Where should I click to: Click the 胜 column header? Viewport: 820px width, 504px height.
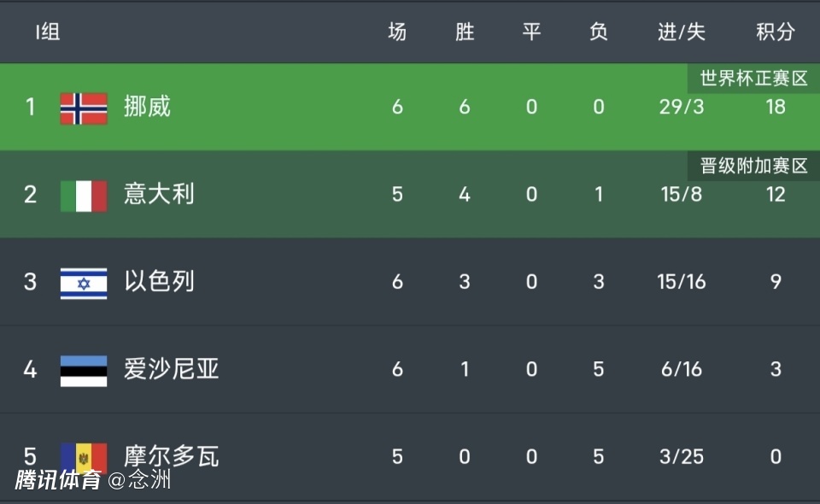tap(464, 32)
